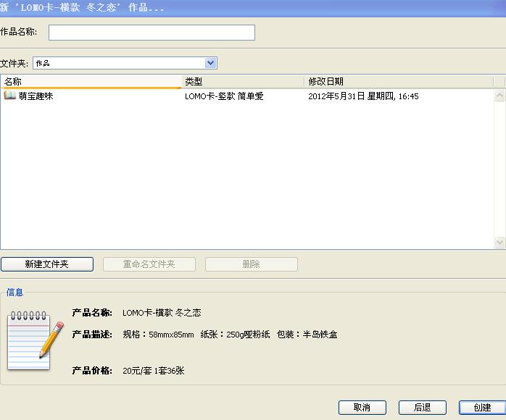Click the 重命名文件夹 button

(149, 264)
